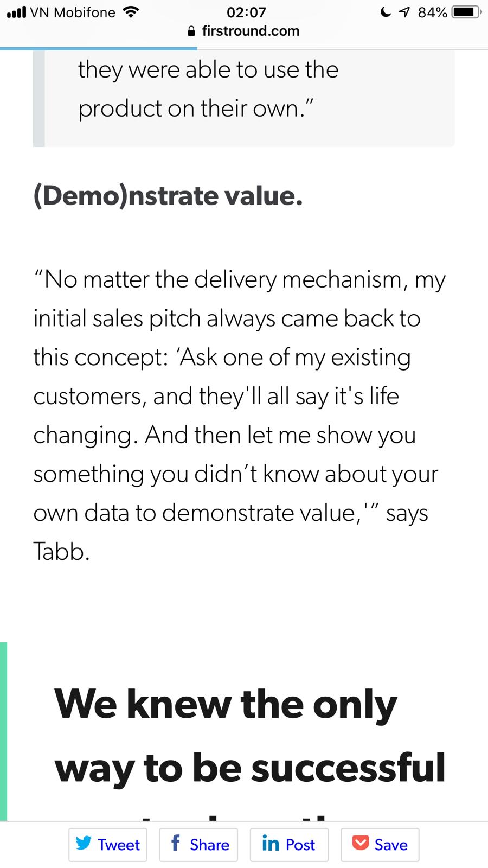The image size is (488, 868).
Task: Tap the Twitter bird icon
Action: coord(84,843)
